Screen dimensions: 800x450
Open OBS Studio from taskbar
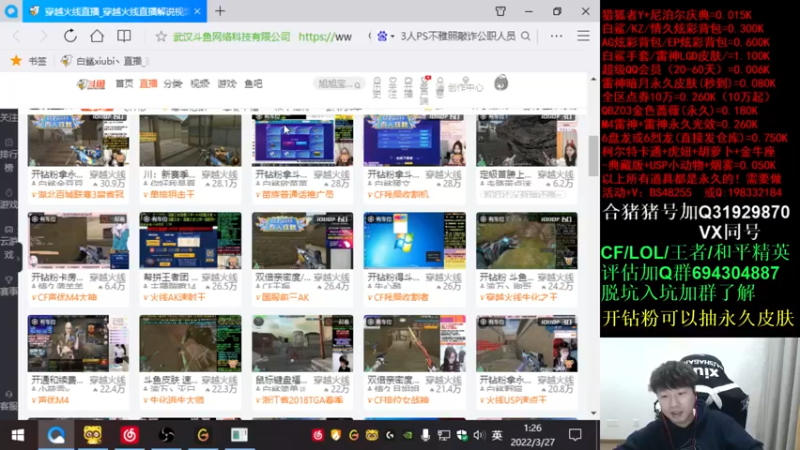(166, 435)
